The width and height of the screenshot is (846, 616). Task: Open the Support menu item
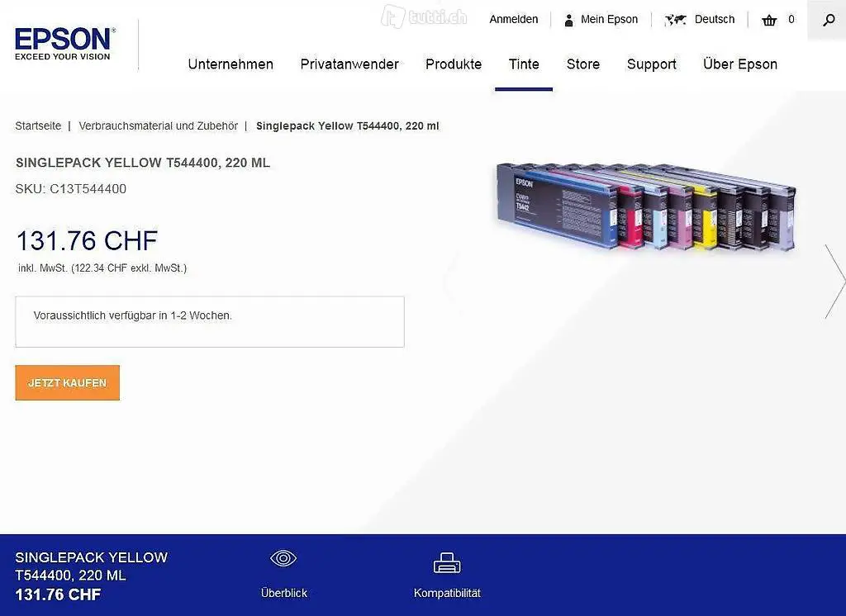click(x=651, y=64)
